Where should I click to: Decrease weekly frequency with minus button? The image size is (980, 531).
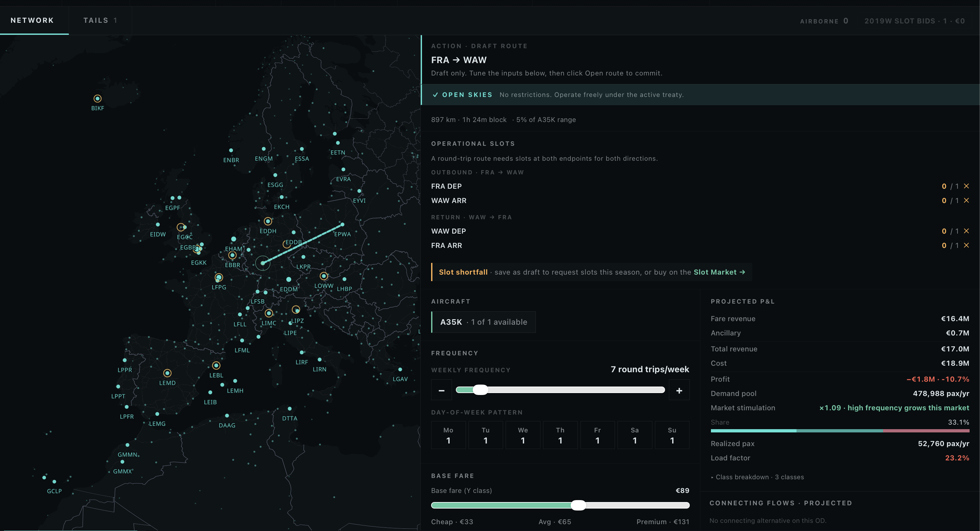tap(441, 390)
